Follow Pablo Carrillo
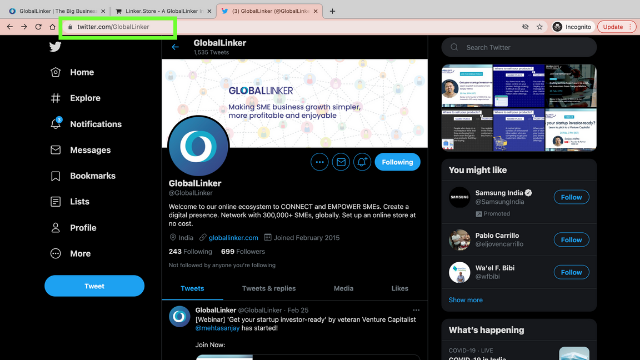640x360 pixels. tap(571, 240)
